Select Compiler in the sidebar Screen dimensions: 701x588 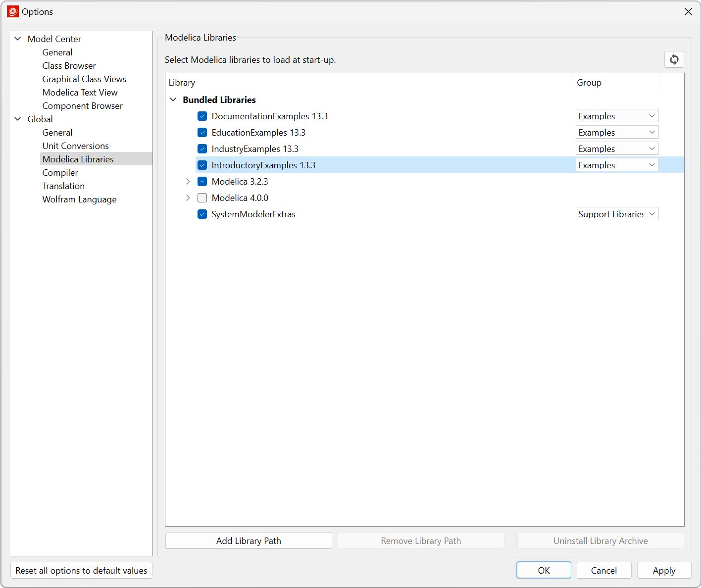pos(60,172)
